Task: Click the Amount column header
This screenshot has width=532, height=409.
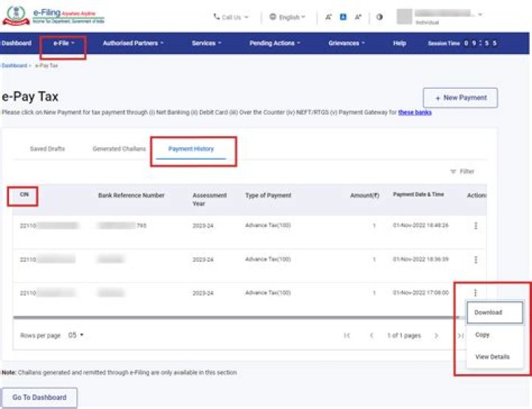Action: click(365, 195)
